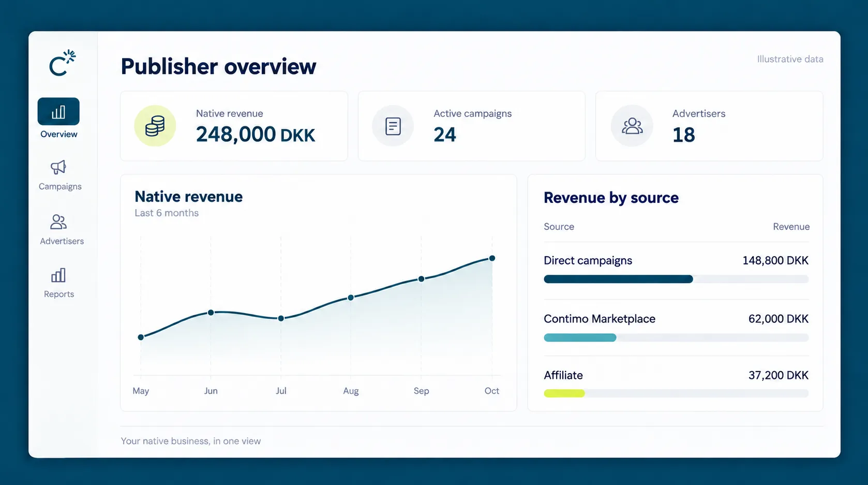
Task: Click "Your native business, in one view" text
Action: click(x=191, y=441)
